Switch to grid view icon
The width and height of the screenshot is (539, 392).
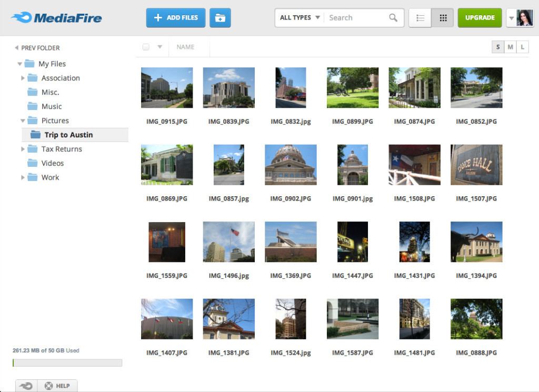[443, 17]
